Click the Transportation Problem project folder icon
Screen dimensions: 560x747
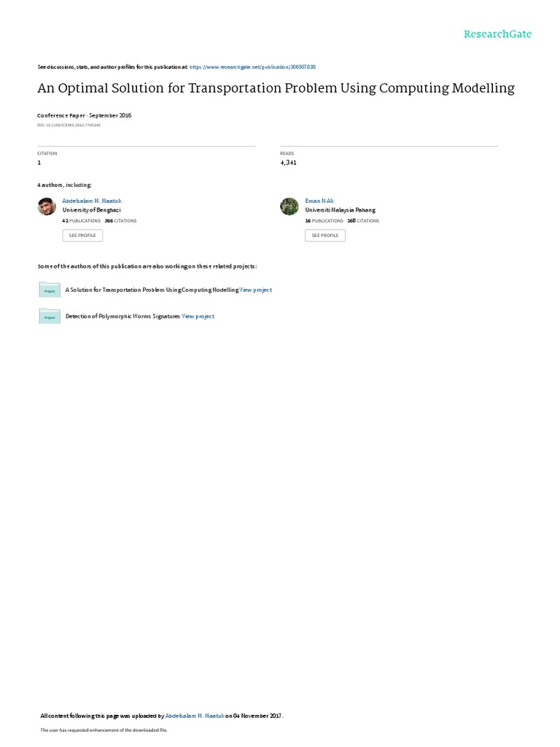pyautogui.click(x=50, y=290)
